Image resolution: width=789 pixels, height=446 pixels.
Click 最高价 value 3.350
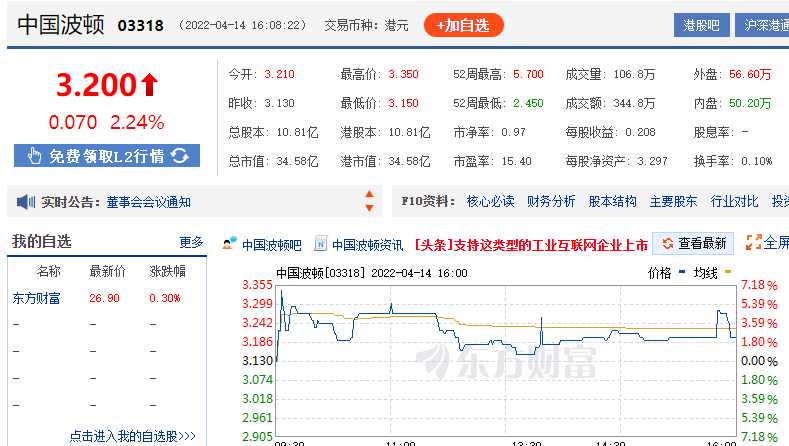[404, 74]
